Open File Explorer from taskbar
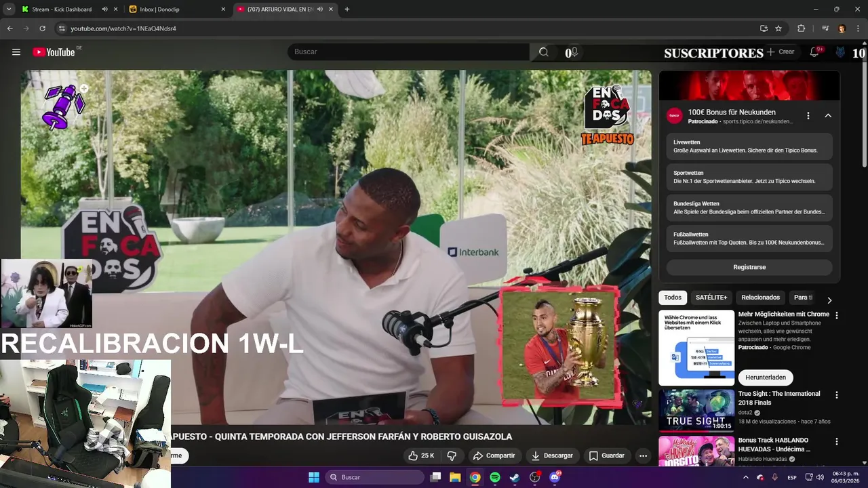Image resolution: width=868 pixels, height=488 pixels. click(x=455, y=477)
